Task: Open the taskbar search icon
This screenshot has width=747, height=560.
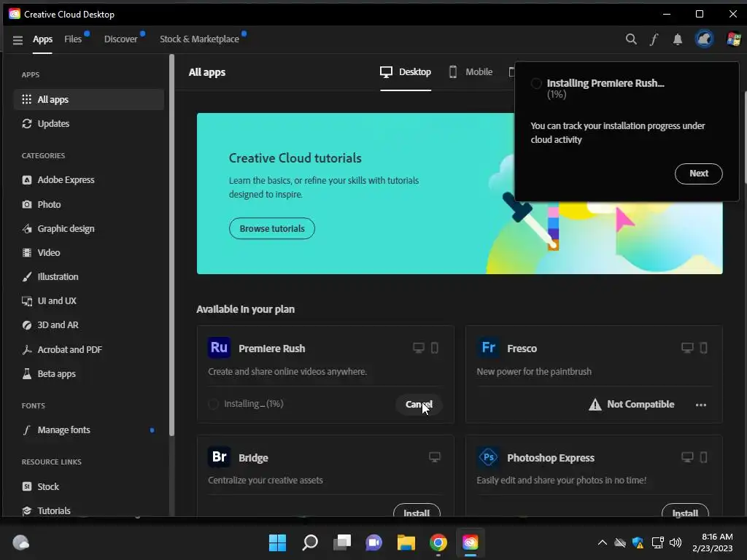Action: pos(310,542)
